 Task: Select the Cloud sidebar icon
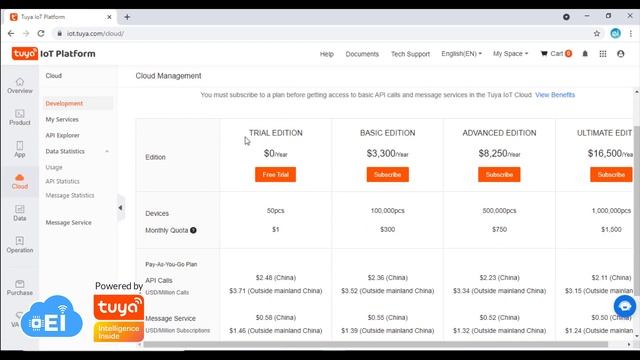(20, 181)
